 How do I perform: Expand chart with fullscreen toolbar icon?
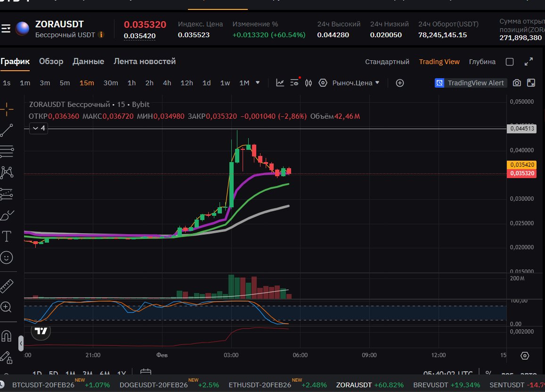point(531,83)
